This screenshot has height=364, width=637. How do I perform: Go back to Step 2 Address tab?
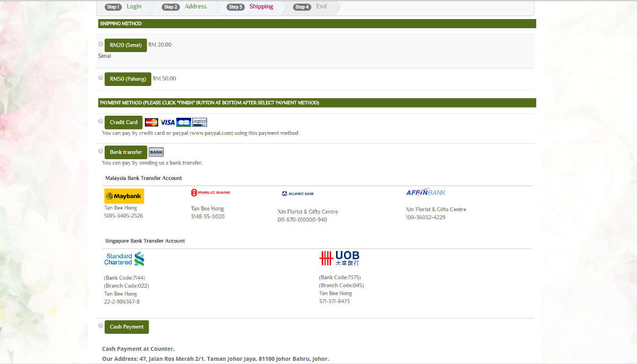(185, 7)
